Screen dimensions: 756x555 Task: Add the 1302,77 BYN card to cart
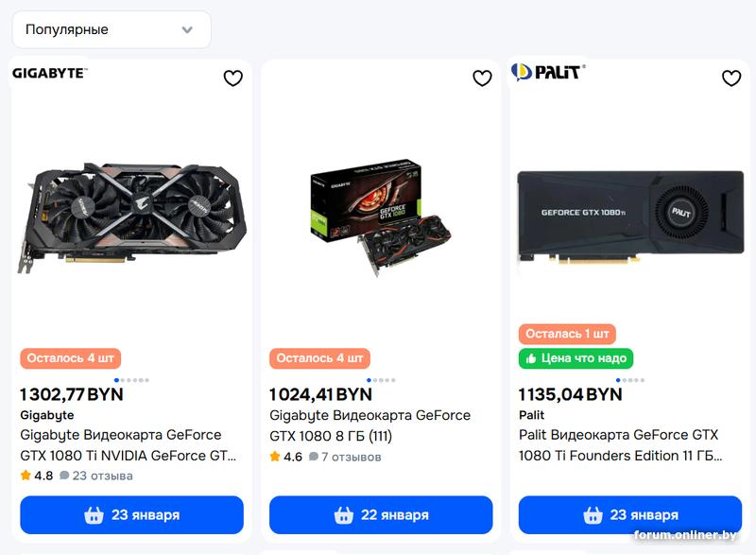tap(131, 515)
